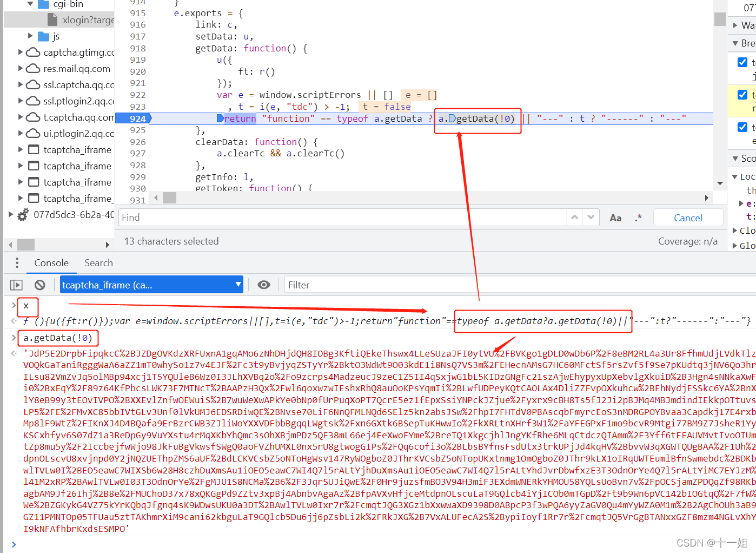
Task: Collapse the Breakpoints section
Action: [x=735, y=43]
